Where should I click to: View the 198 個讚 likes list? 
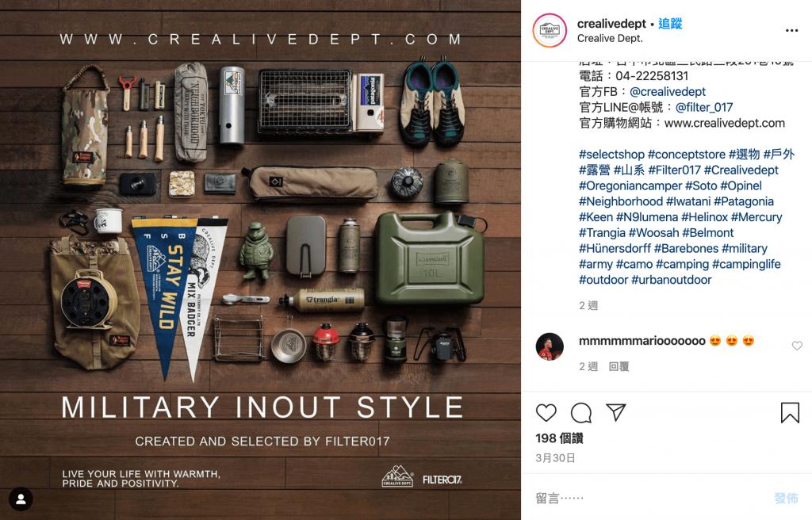point(559,438)
